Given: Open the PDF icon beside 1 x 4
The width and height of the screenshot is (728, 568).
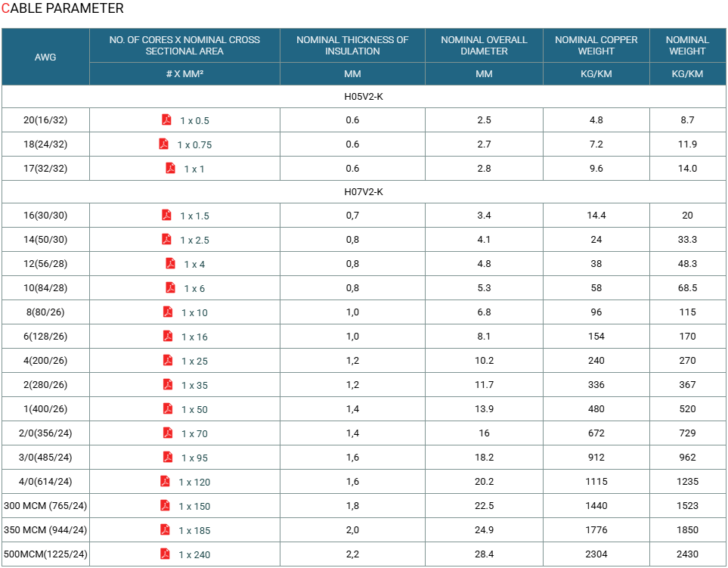Looking at the screenshot, I should (170, 263).
